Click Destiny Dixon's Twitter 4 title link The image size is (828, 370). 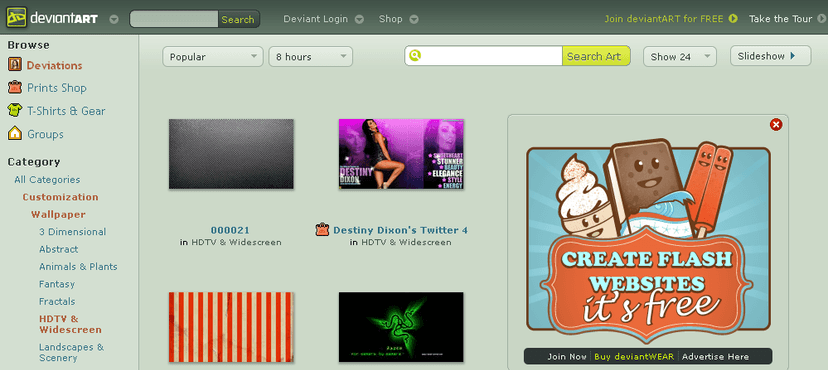coord(400,230)
